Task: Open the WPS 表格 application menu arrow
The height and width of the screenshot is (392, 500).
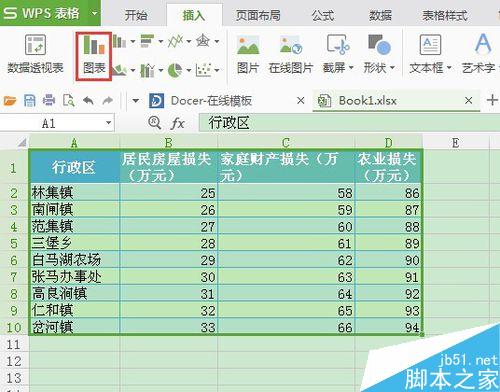Action: tap(95, 13)
